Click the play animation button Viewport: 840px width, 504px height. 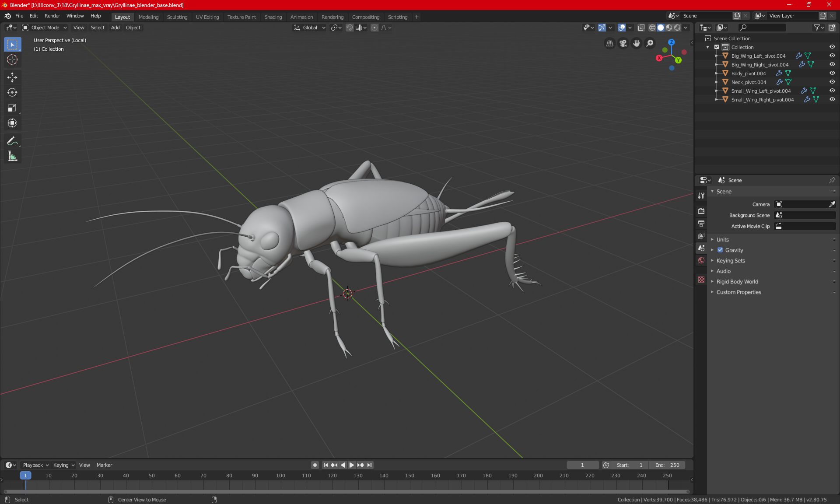tap(351, 465)
